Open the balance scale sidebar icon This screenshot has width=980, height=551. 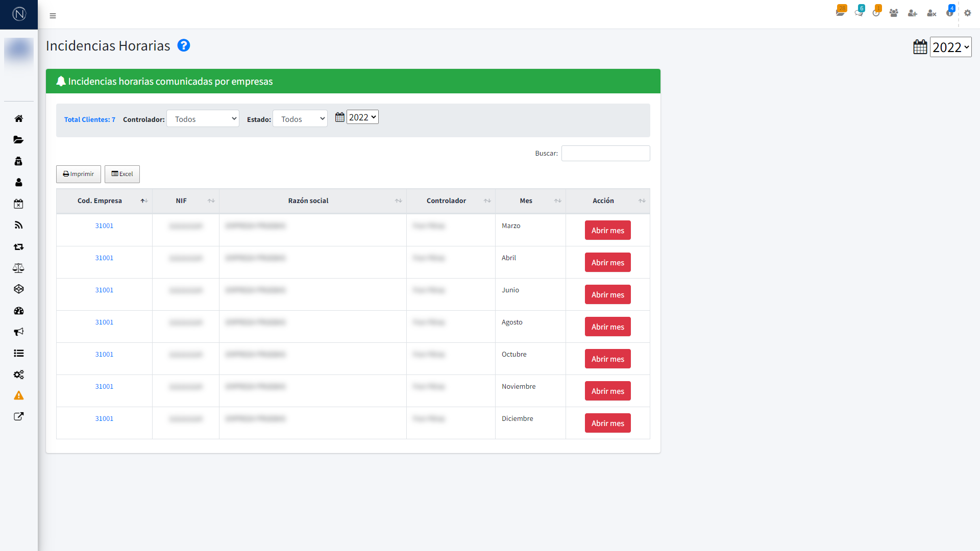point(19,268)
